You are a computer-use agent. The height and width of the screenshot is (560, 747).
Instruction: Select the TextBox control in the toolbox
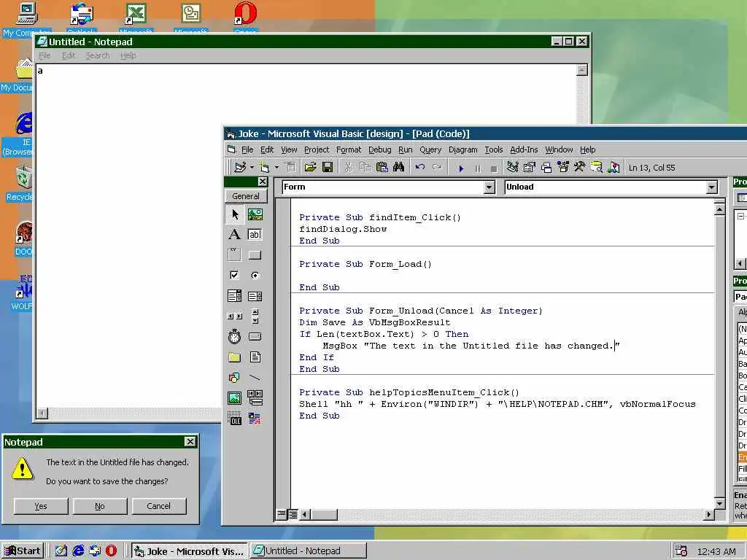255,235
